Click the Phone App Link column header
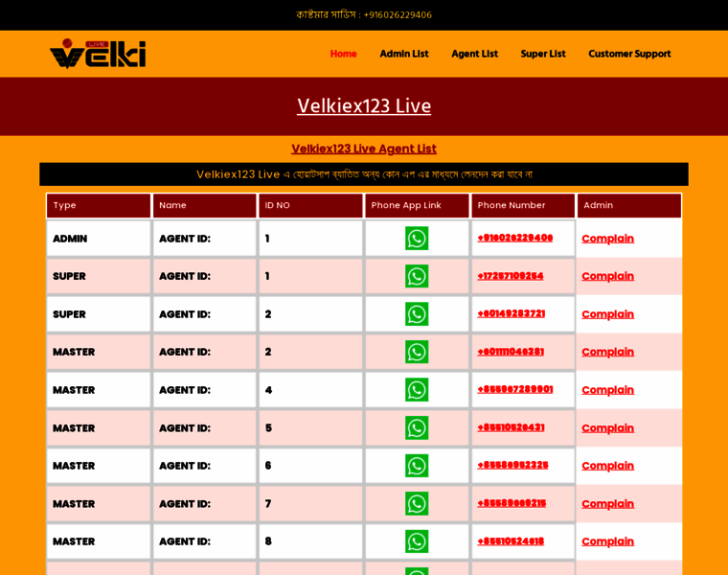This screenshot has height=575, width=728. 417,205
